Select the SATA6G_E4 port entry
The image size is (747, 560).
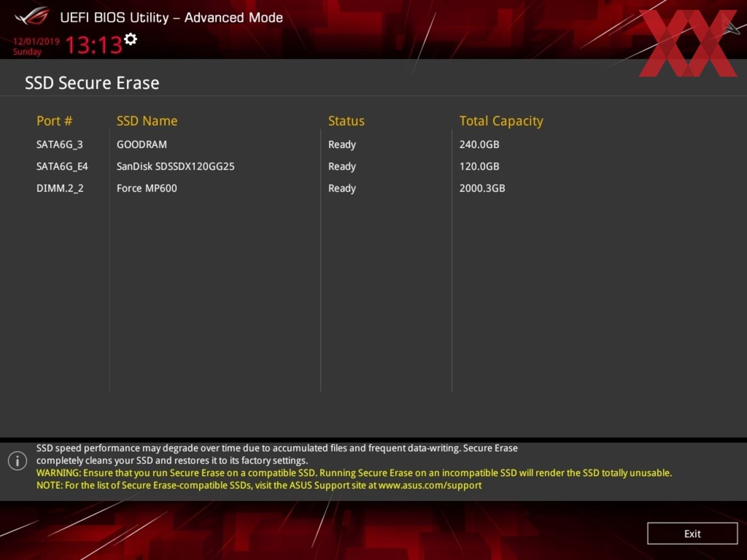pyautogui.click(x=62, y=166)
